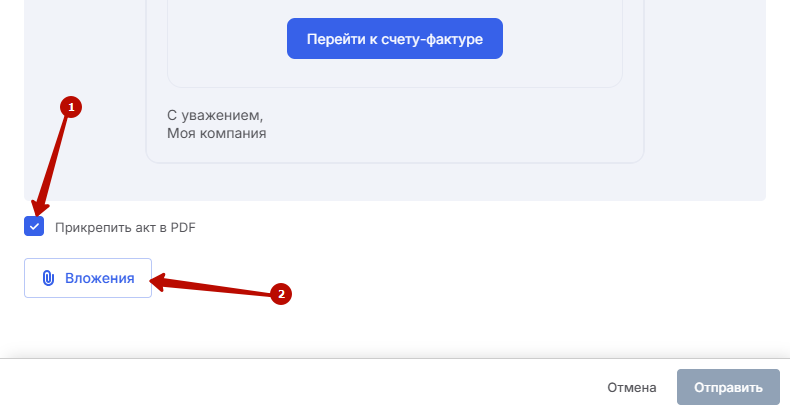Send the email with Отправить
Image resolution: width=790 pixels, height=412 pixels.
tap(729, 387)
